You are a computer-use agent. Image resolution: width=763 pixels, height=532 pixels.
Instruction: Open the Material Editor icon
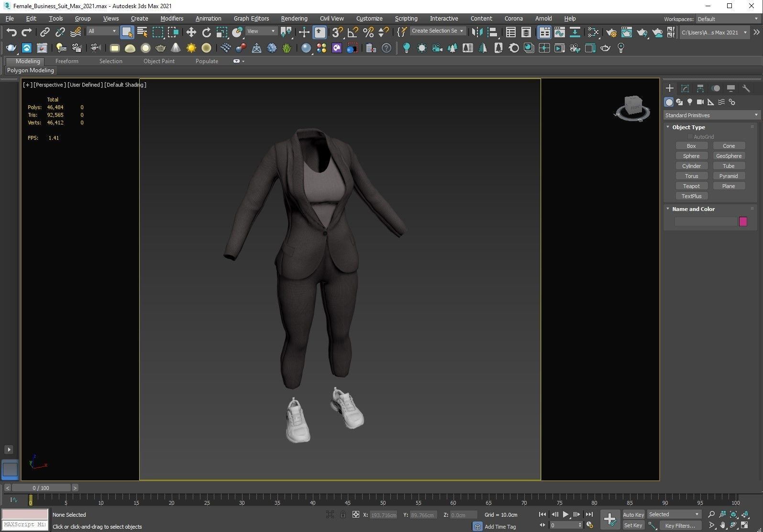594,32
